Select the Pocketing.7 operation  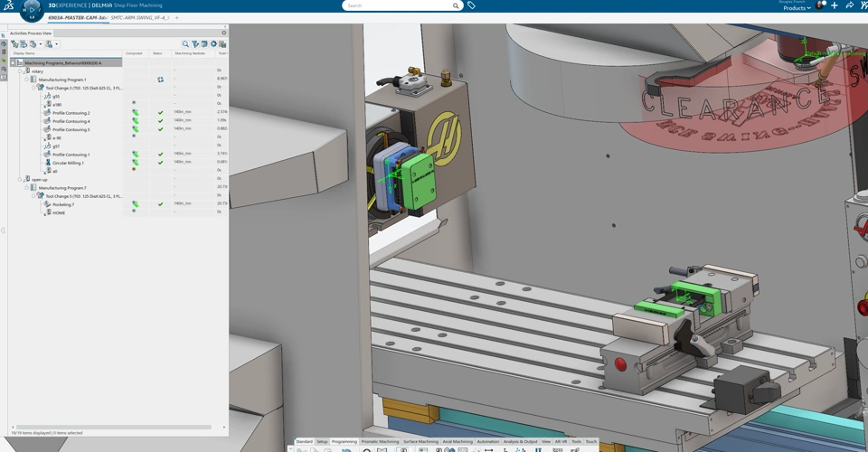(x=62, y=204)
